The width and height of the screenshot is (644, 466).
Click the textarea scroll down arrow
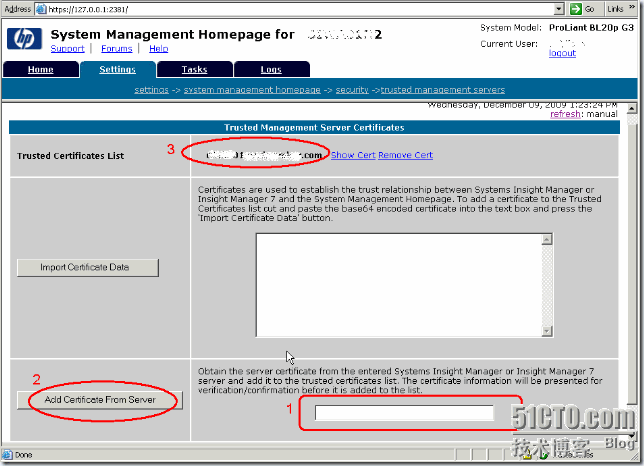tap(547, 331)
